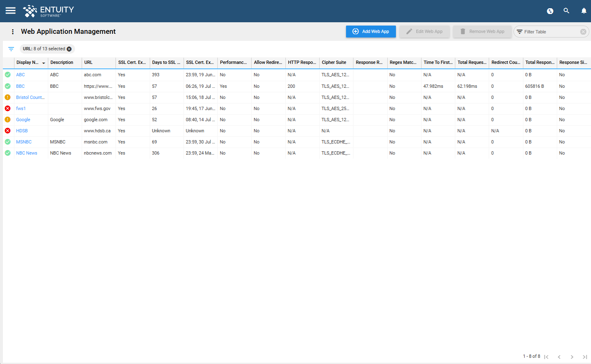This screenshot has height=364, width=591.
Task: Sort by Redirect Count column header
Action: [x=506, y=63]
